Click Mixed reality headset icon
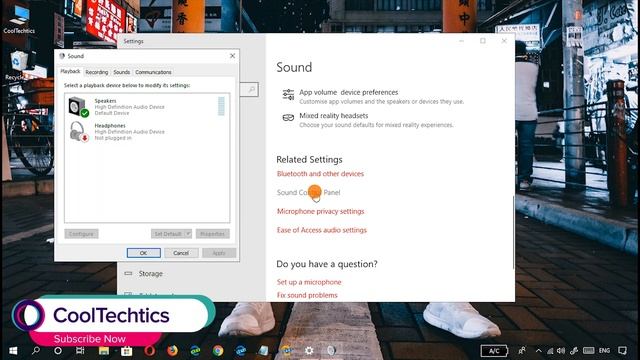The height and width of the screenshot is (360, 640). coord(288,118)
